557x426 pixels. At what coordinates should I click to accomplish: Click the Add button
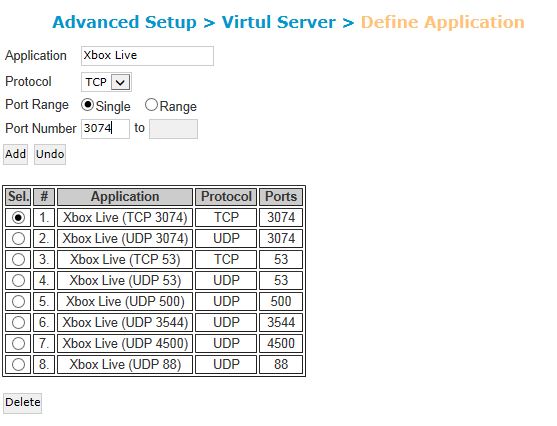click(x=15, y=154)
